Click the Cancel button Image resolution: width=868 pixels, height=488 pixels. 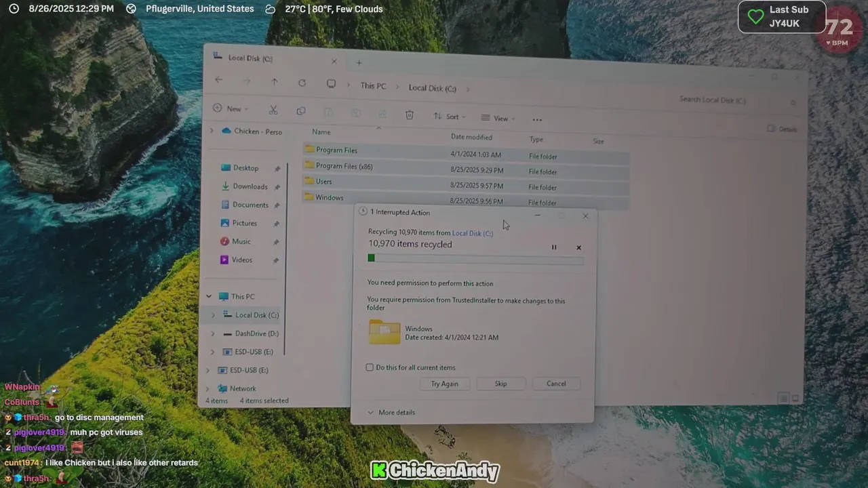pos(556,384)
